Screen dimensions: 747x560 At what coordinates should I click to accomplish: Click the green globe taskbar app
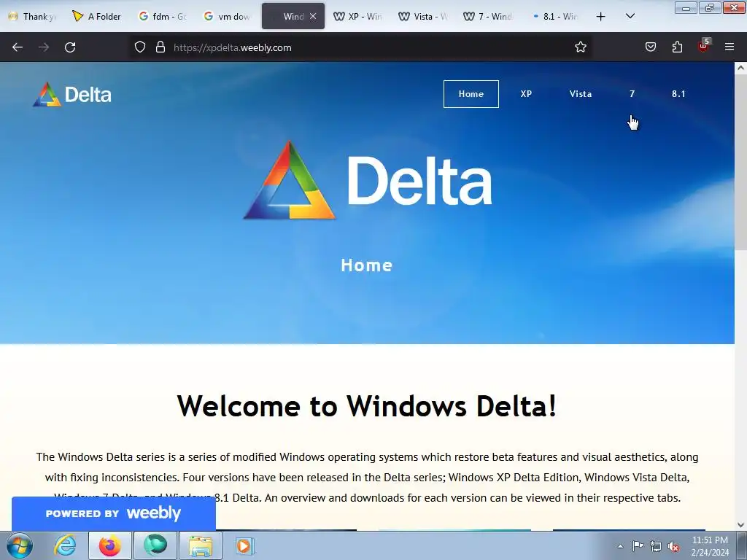click(x=155, y=545)
